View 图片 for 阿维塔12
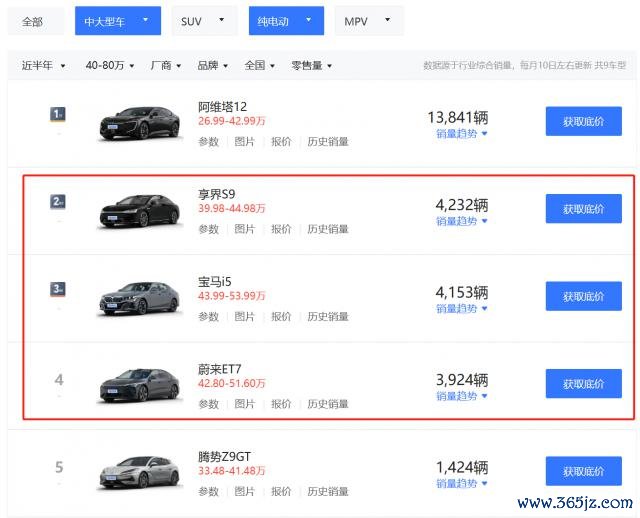The image size is (640, 518). click(x=244, y=142)
